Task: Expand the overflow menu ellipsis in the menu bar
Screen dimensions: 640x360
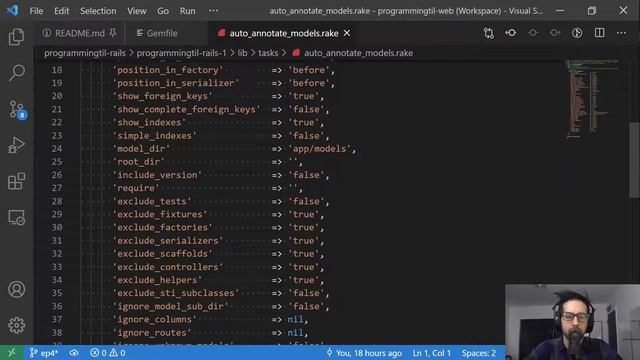Action: tap(213, 11)
